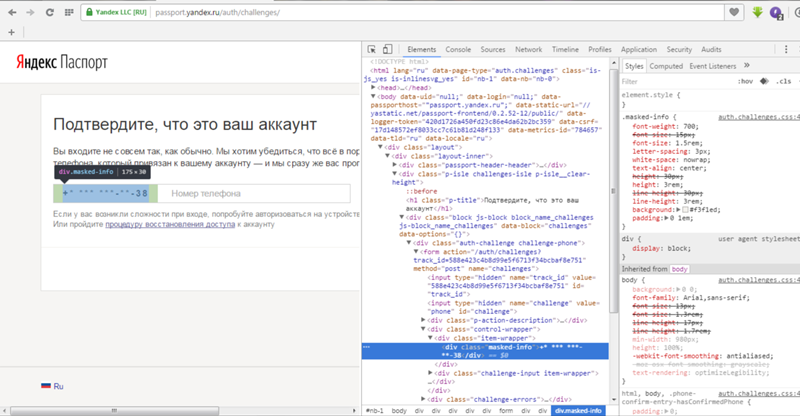Click the Номер телефона input field
Viewport: 800px width, 416px height.
pyautogui.click(x=254, y=193)
